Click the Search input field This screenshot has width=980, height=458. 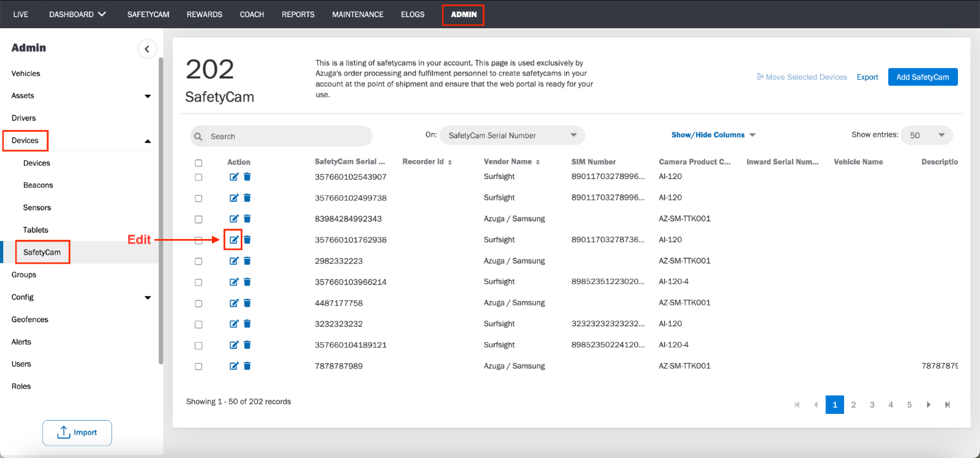click(x=282, y=136)
